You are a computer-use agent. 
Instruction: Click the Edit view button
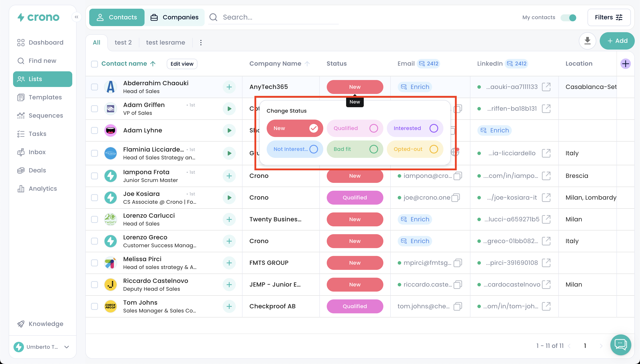182,64
